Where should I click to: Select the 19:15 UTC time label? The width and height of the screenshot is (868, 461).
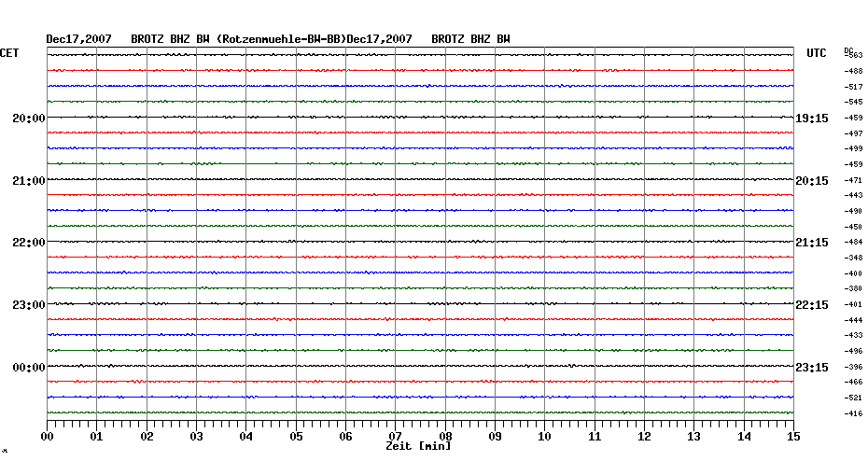811,119
